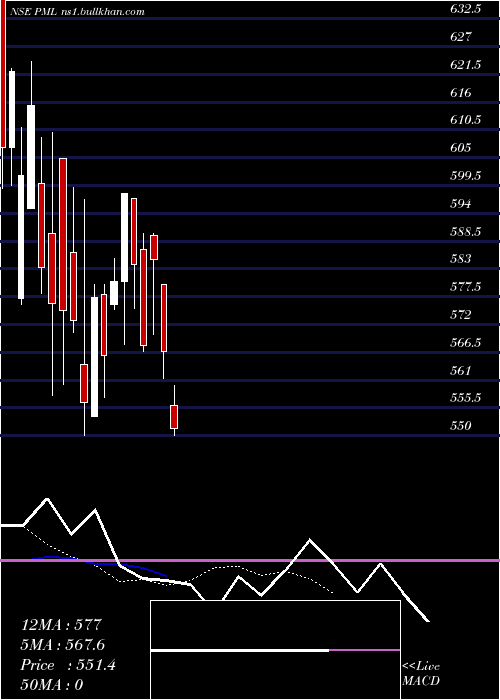Screen dimensions: 500x700
Task: Click the 'NSE PML ns1.bullkhan.com' chart title
Action: coord(78,12)
